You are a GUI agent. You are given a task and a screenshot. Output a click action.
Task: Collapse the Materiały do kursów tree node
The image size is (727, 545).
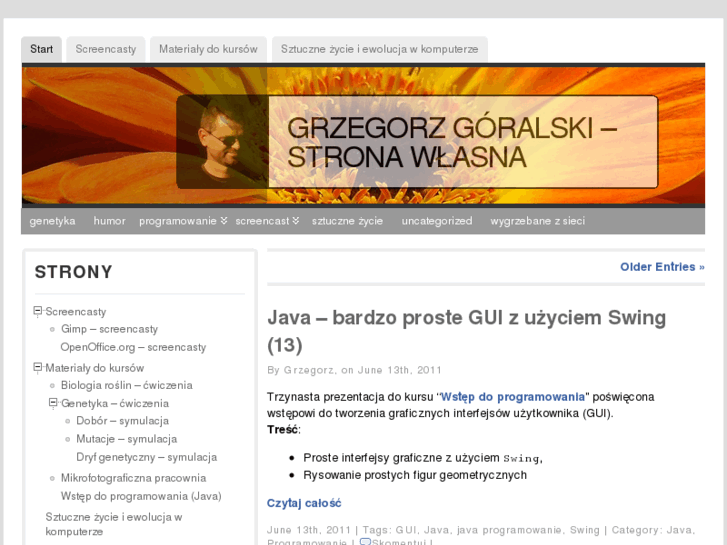(x=38, y=367)
